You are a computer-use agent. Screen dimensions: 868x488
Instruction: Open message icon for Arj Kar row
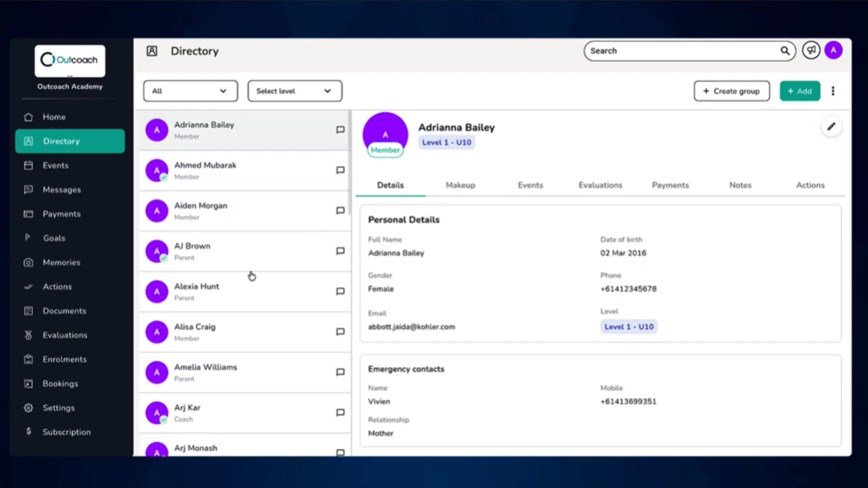(x=340, y=413)
